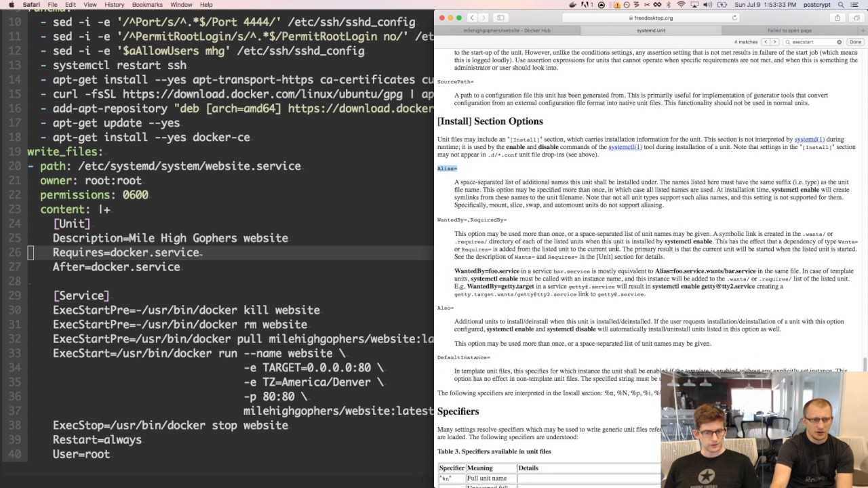Screen dimensions: 868x488
Task: Go back in Safari history
Action: click(x=472, y=18)
